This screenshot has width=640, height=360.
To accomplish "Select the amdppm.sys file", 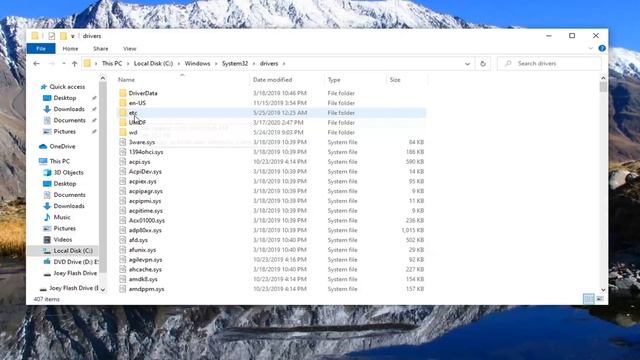I will click(146, 289).
